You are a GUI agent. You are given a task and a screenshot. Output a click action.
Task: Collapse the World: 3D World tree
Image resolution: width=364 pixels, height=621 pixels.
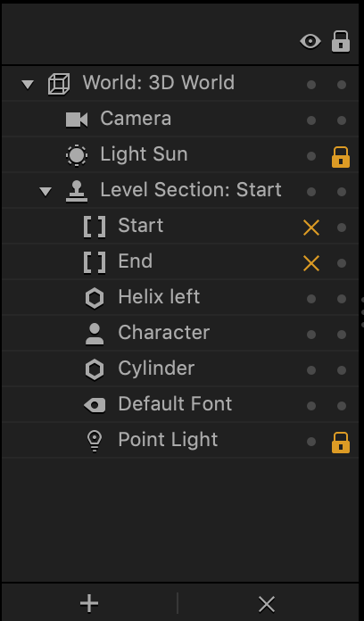point(28,85)
